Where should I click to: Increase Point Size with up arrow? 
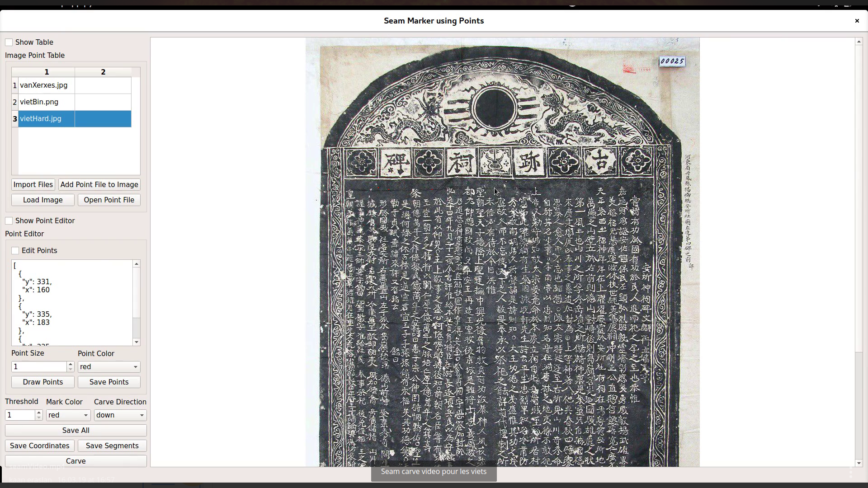(70, 364)
